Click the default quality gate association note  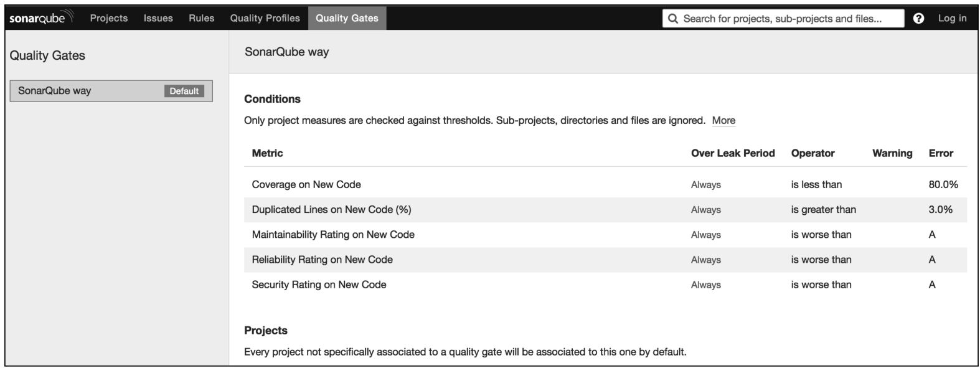click(x=465, y=352)
